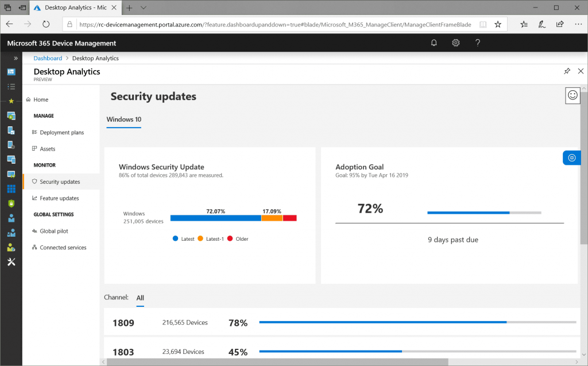Viewport: 588px width, 366px height.
Task: Open a new browser tab with plus
Action: click(x=129, y=8)
